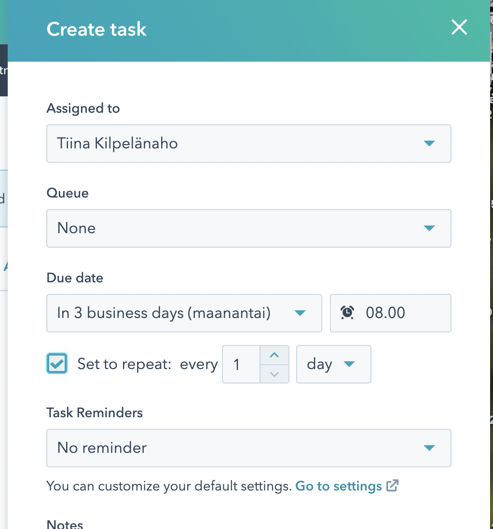Click the Go to settings link
The width and height of the screenshot is (493, 529).
point(338,486)
